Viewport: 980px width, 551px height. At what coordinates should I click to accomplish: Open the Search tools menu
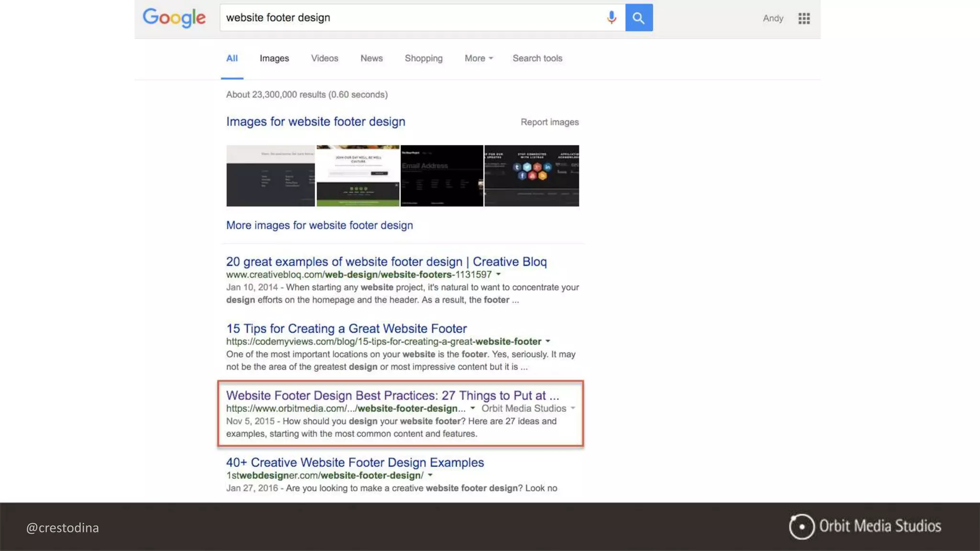point(537,58)
